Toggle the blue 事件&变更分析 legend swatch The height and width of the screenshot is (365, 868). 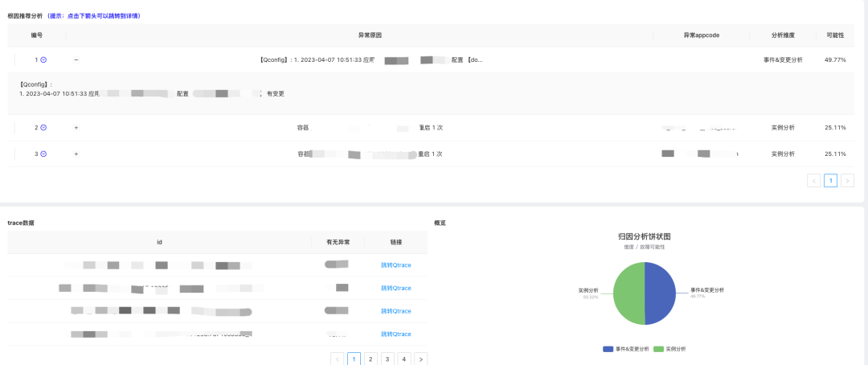tap(609, 350)
